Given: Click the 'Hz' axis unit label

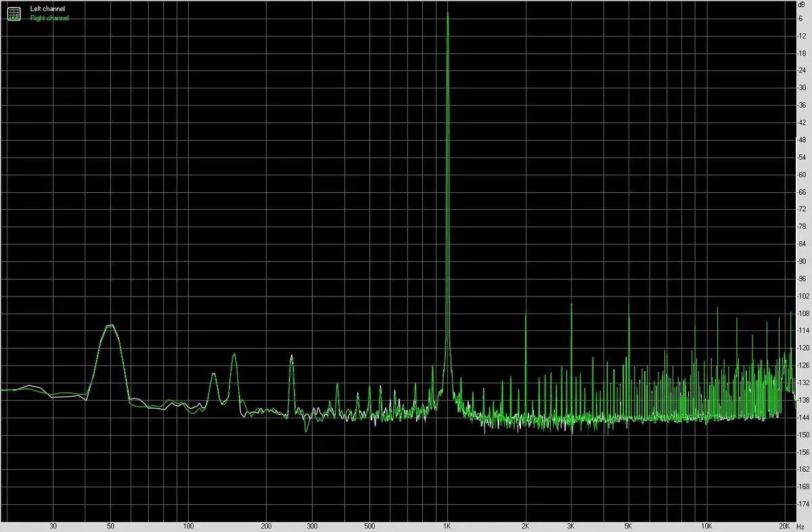Looking at the screenshot, I should click(801, 526).
